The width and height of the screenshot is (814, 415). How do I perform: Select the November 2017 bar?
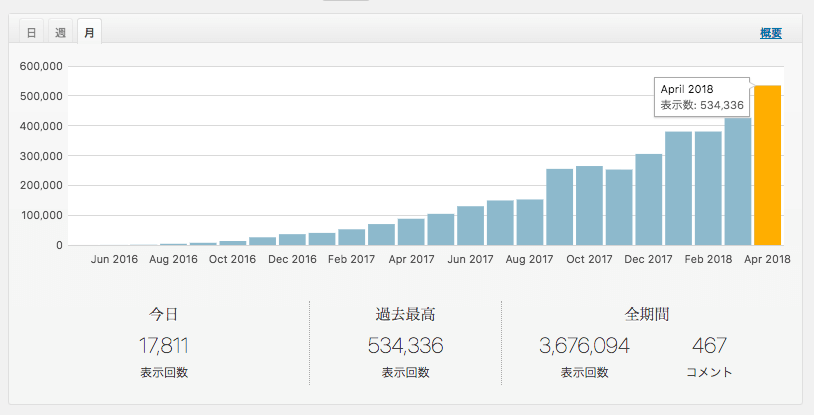pos(619,207)
